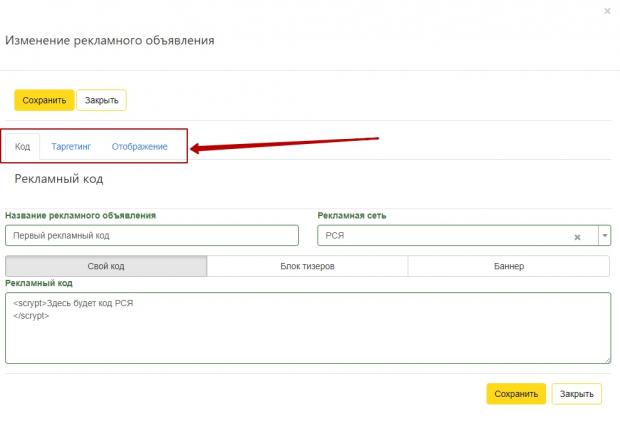Click the green Рекламный код label
This screenshot has width=620, height=422.
click(x=39, y=283)
